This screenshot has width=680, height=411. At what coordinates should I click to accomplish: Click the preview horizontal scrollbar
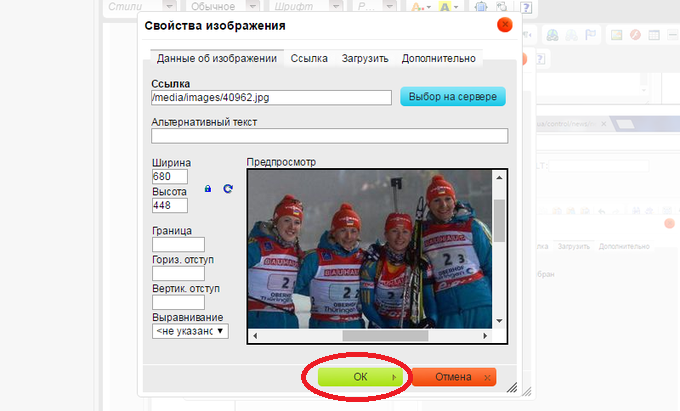click(x=370, y=336)
